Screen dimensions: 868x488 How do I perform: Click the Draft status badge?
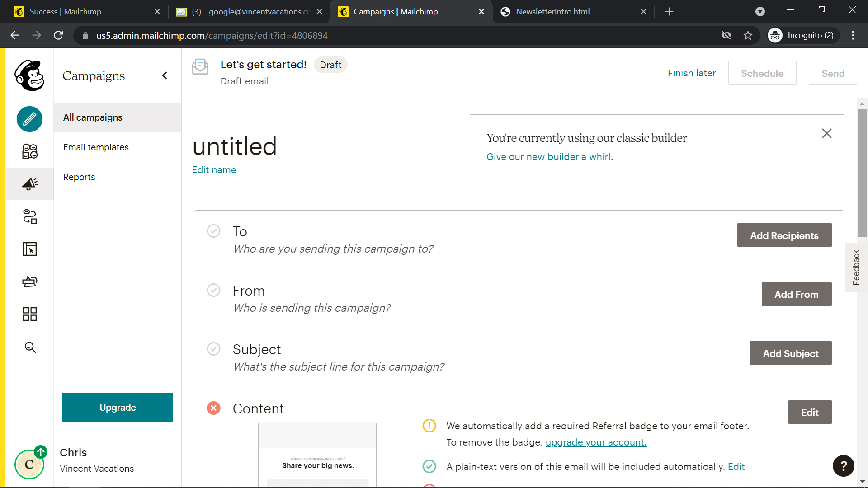coord(330,65)
